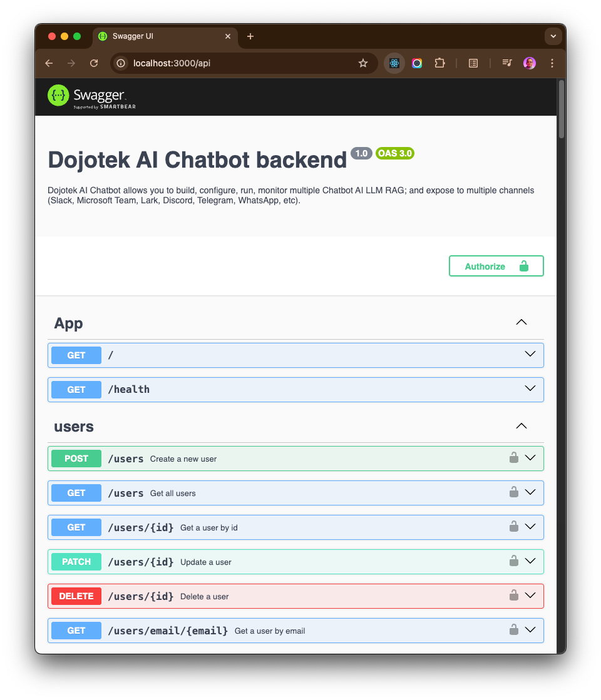Expand the GET /users/{id} endpoint chevron
Image resolution: width=601 pixels, height=700 pixels.
(530, 527)
